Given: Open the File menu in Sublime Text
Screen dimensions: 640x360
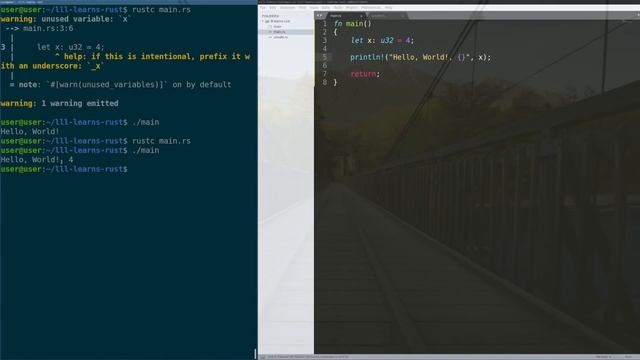Looking at the screenshot, I should click(x=262, y=8).
